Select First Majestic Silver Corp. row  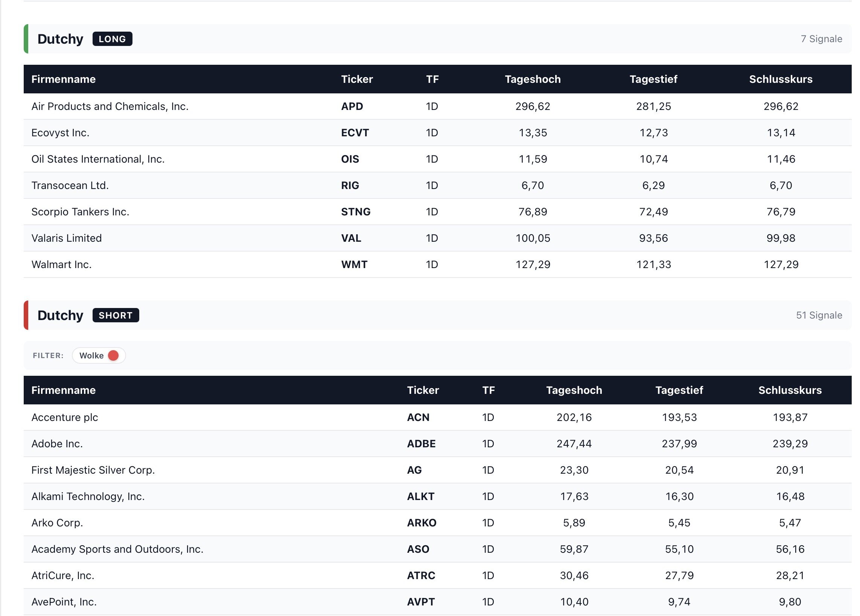tap(93, 470)
